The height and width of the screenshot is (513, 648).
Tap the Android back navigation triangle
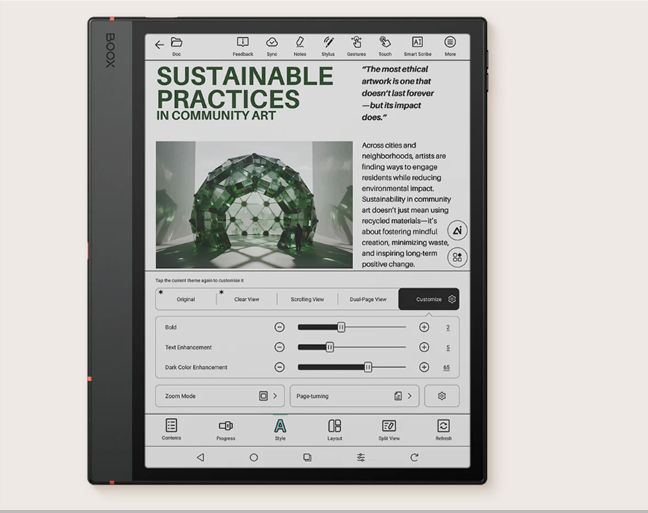(x=200, y=457)
